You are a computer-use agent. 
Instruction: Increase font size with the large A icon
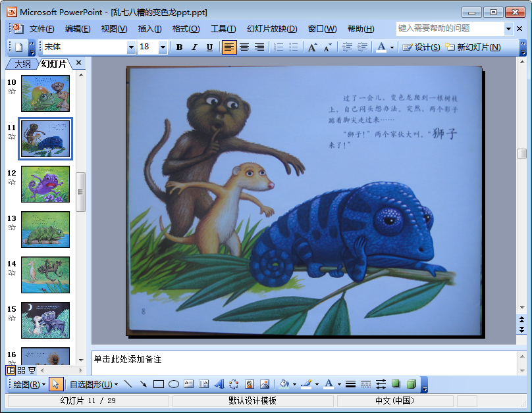(313, 47)
